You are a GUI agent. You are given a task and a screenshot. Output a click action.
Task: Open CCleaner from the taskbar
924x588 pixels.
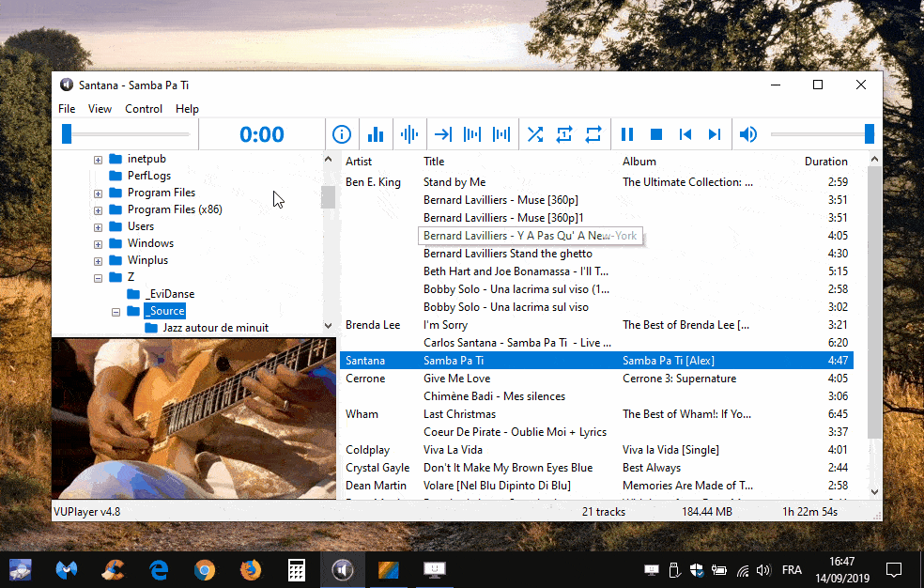pos(113,570)
